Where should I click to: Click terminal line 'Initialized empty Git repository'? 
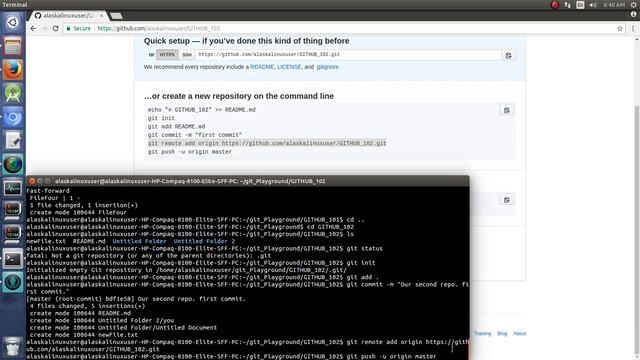[187, 270]
